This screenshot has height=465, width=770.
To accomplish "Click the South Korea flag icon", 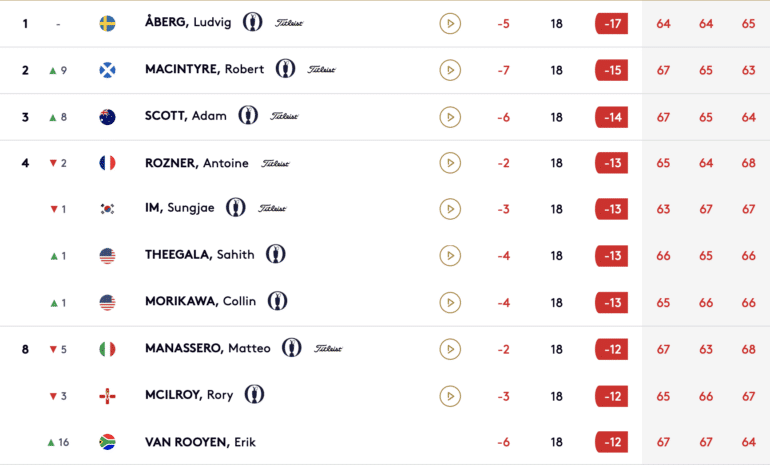I will [107, 209].
